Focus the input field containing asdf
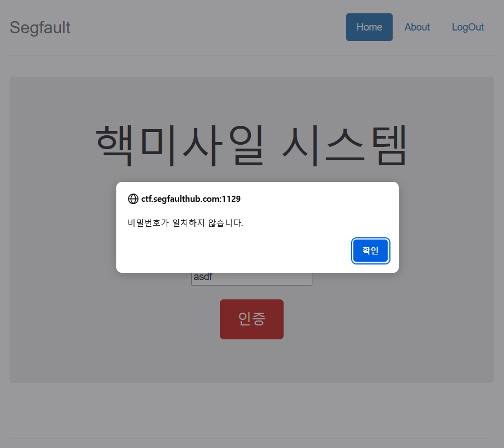The width and height of the screenshot is (504, 448). (251, 278)
